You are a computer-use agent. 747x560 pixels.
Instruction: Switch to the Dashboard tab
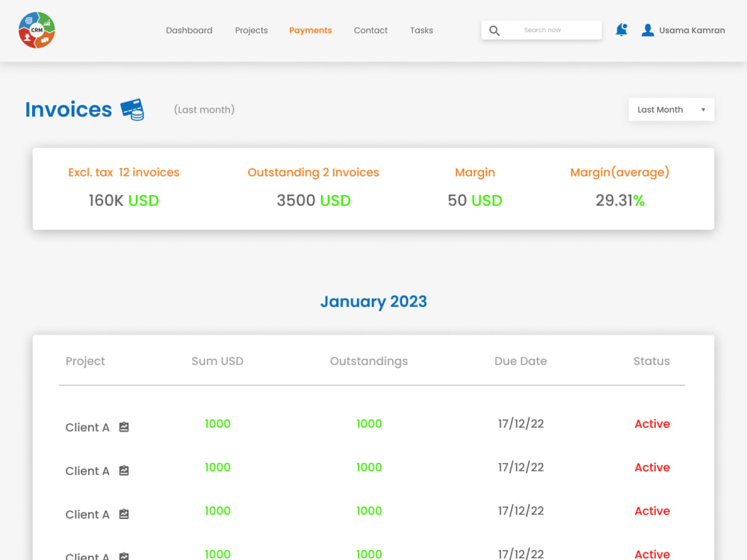pyautogui.click(x=189, y=30)
